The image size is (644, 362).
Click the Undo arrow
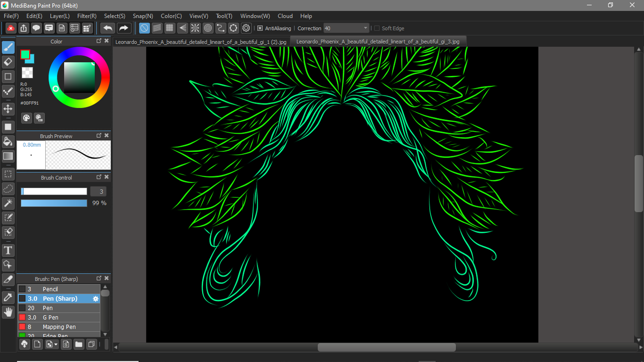(x=108, y=28)
